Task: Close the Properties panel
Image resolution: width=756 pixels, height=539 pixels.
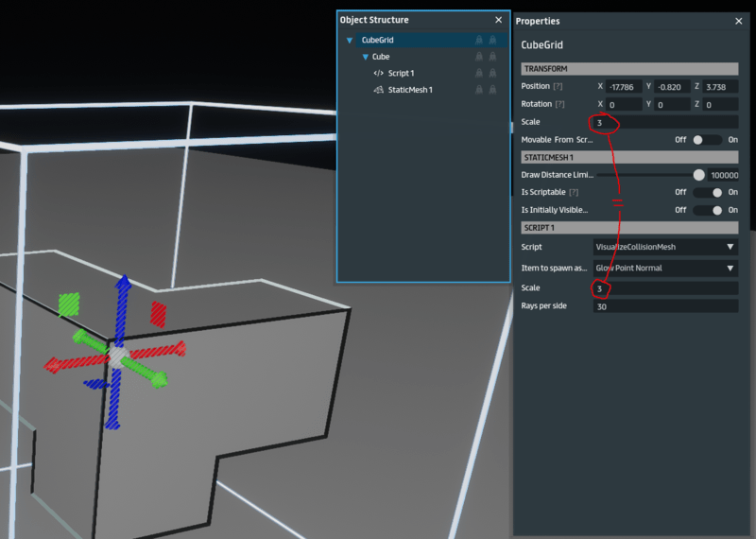Action: [x=739, y=21]
